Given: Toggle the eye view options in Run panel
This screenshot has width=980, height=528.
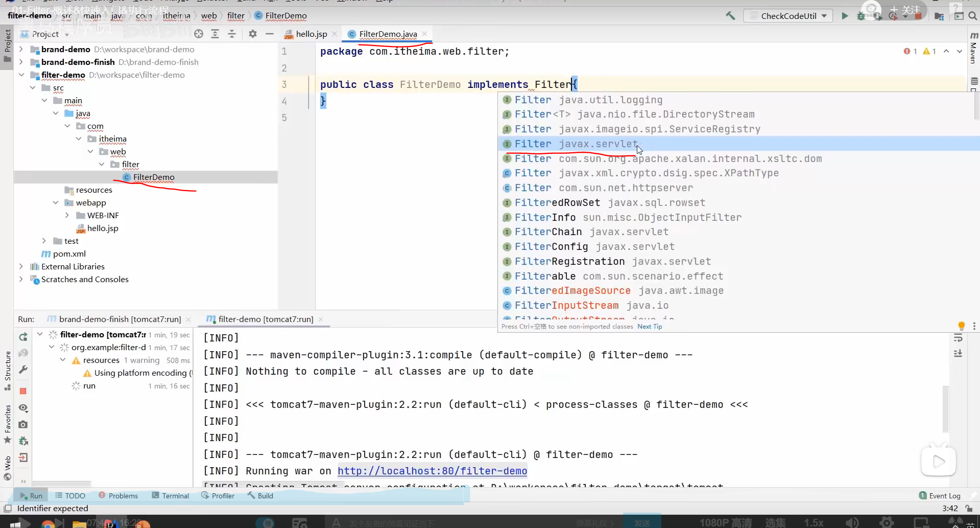Looking at the screenshot, I should (x=23, y=408).
